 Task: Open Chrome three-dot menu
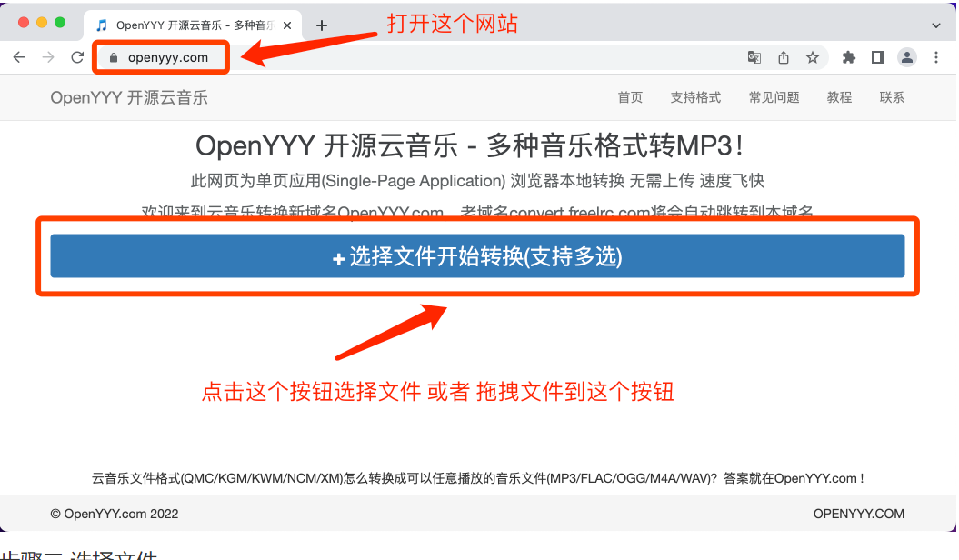coord(935,57)
